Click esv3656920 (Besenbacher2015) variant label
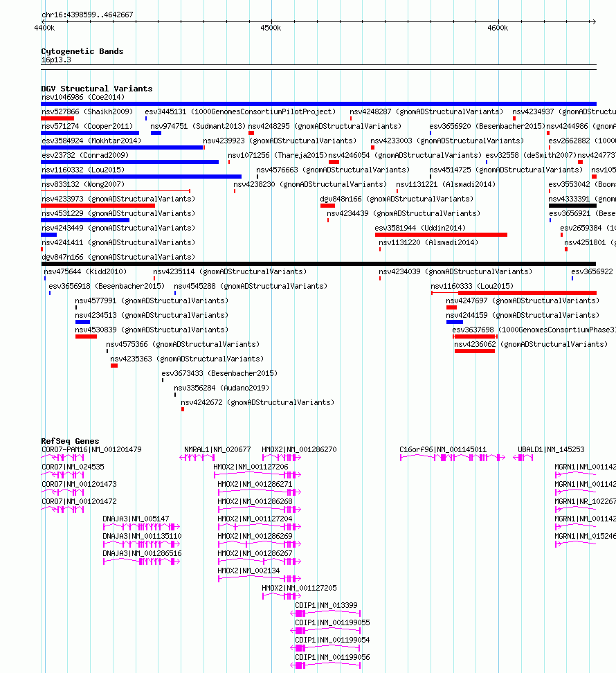Image resolution: width=616 pixels, height=673 pixels. pyautogui.click(x=487, y=126)
